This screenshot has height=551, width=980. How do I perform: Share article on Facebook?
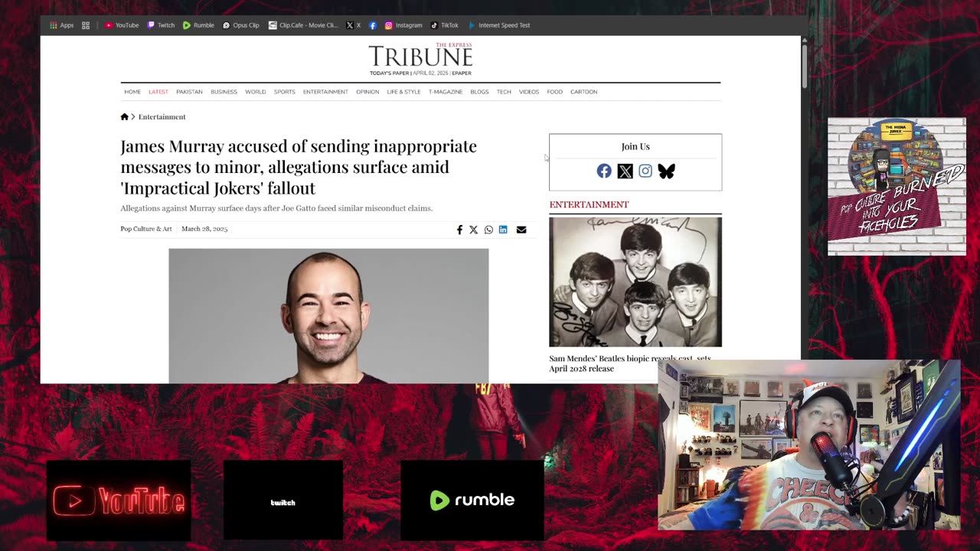[459, 230]
